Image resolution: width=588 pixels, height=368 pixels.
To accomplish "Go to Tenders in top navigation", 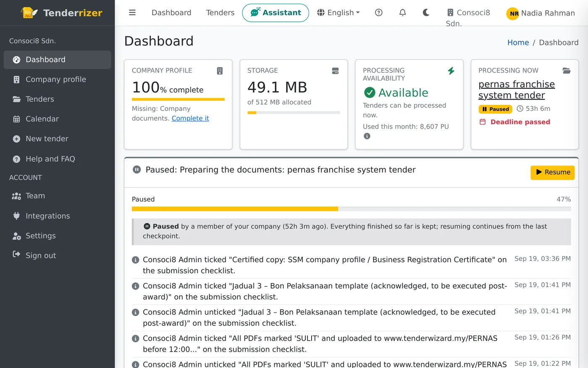I will coord(220,13).
